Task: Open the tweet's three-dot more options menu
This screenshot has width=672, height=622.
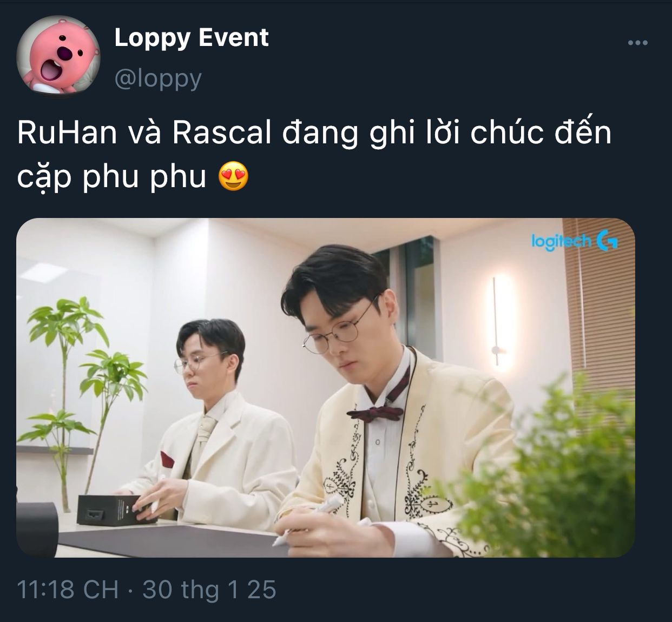Action: point(637,43)
